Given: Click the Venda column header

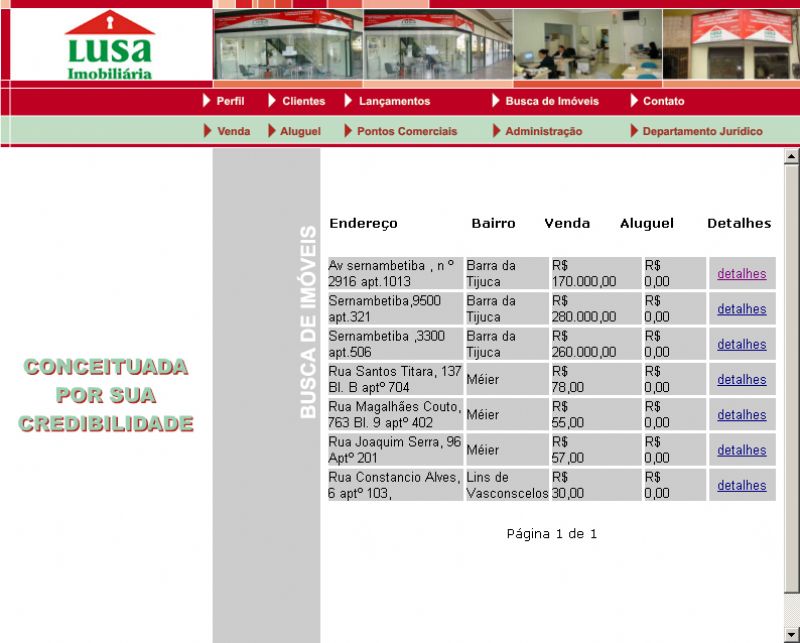Looking at the screenshot, I should (567, 223).
